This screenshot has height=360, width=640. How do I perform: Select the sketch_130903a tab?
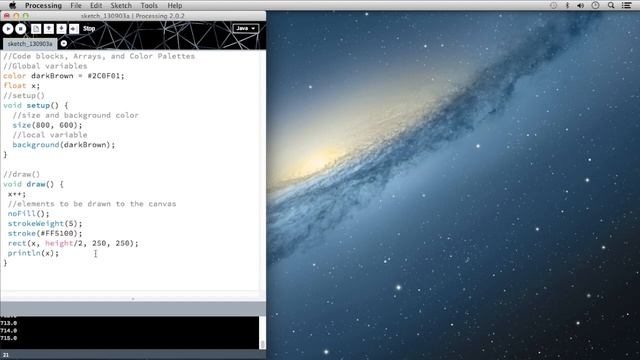pyautogui.click(x=30, y=44)
